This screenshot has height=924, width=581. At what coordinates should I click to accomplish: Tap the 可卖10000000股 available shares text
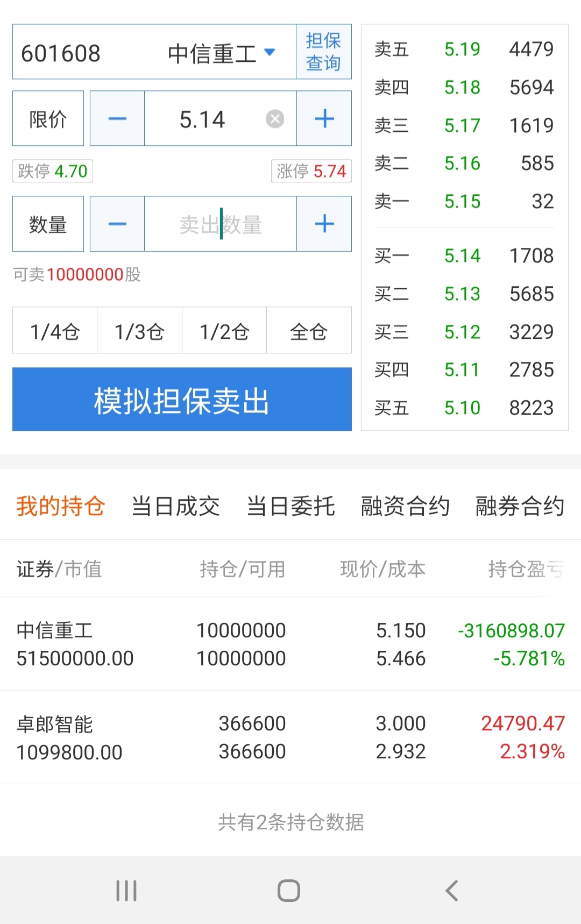pos(77,274)
